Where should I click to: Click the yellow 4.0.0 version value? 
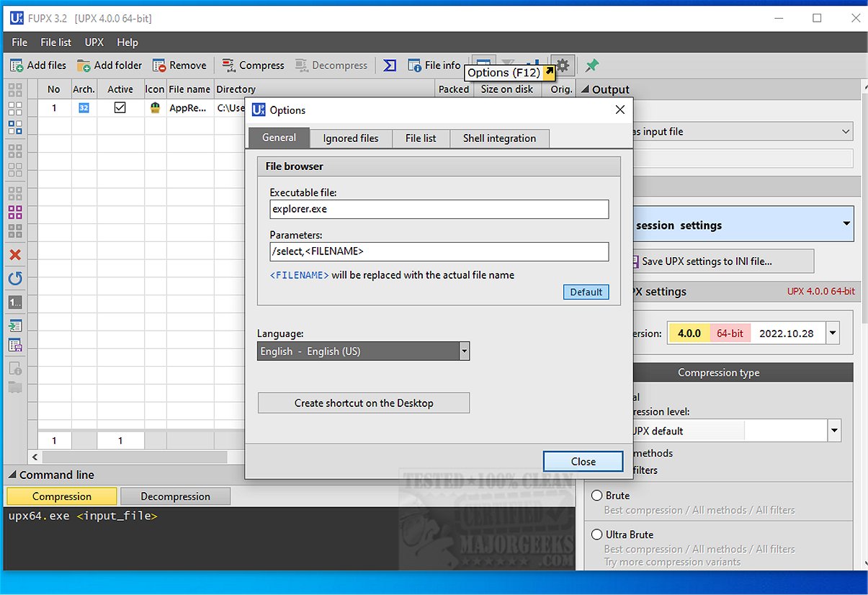pos(689,334)
